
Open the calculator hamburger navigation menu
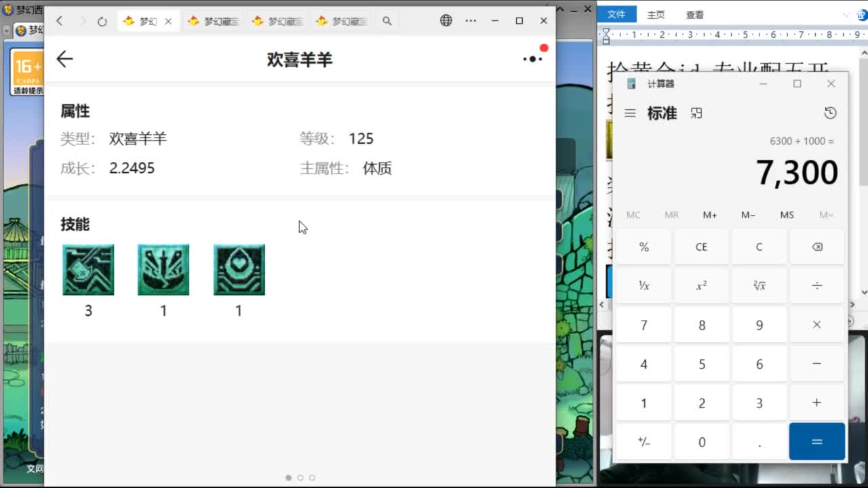630,113
